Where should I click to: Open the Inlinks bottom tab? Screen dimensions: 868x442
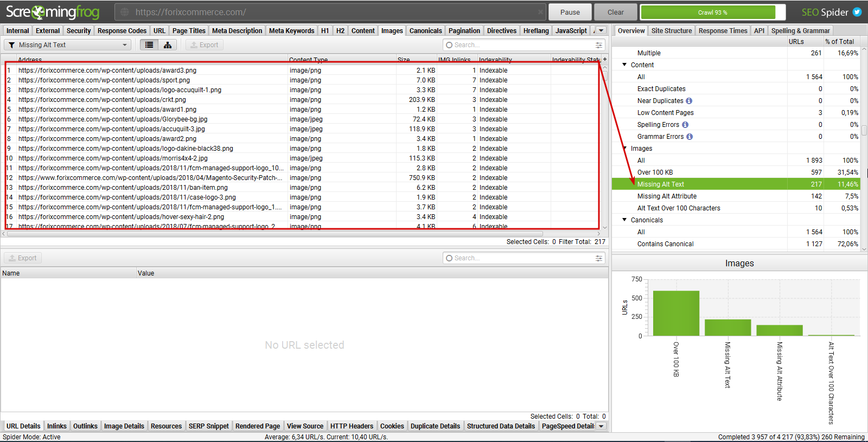[x=56, y=426]
